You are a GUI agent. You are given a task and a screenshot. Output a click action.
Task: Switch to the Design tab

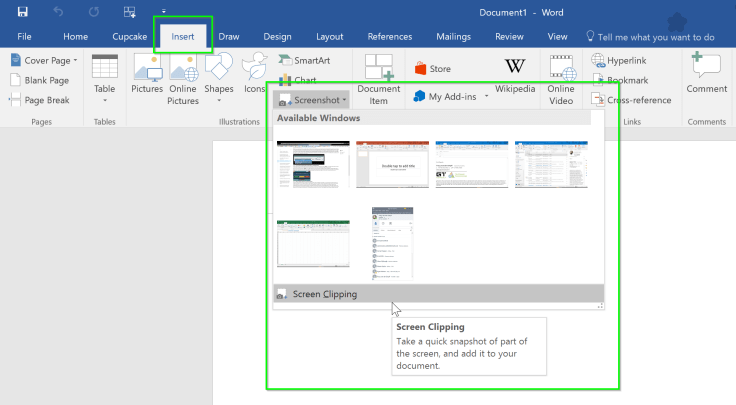(277, 36)
